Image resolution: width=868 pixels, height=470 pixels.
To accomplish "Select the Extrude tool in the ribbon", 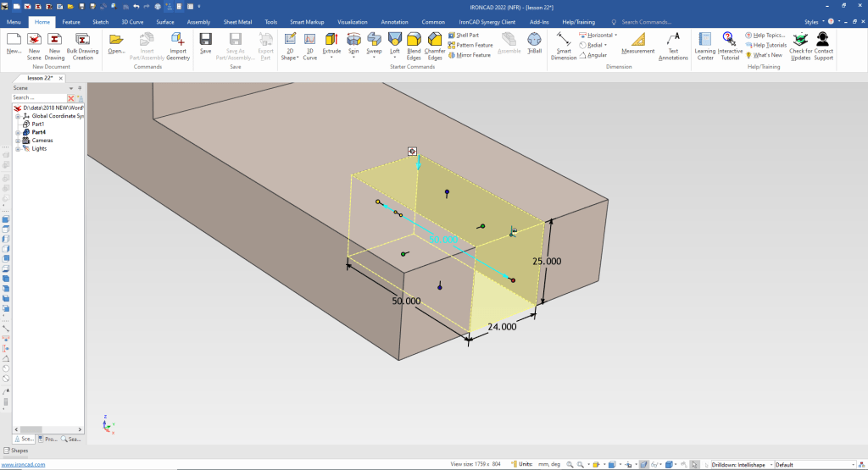I will click(x=331, y=42).
